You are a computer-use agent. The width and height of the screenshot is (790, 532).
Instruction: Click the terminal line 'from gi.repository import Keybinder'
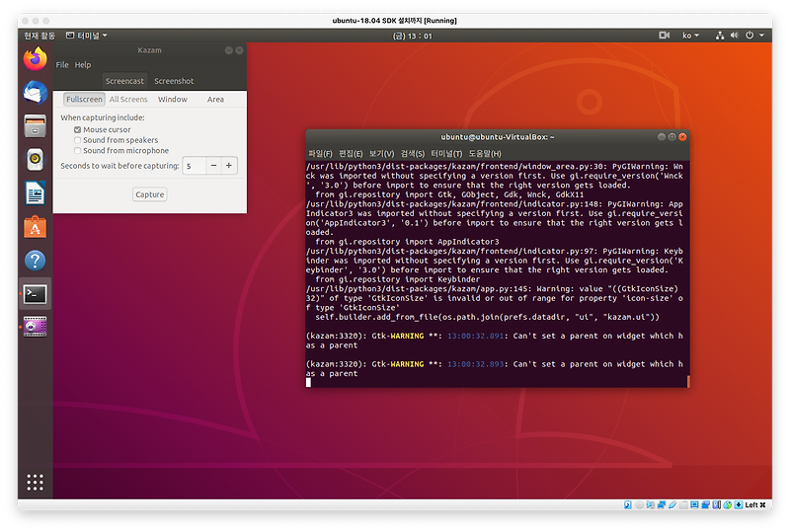(x=398, y=279)
